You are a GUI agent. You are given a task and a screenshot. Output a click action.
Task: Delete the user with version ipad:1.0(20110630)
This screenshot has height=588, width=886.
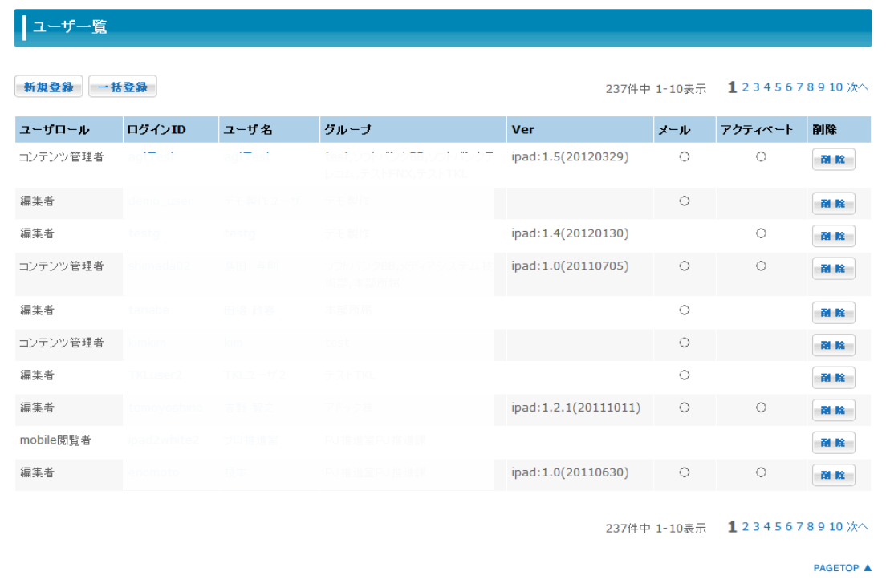[x=833, y=475]
